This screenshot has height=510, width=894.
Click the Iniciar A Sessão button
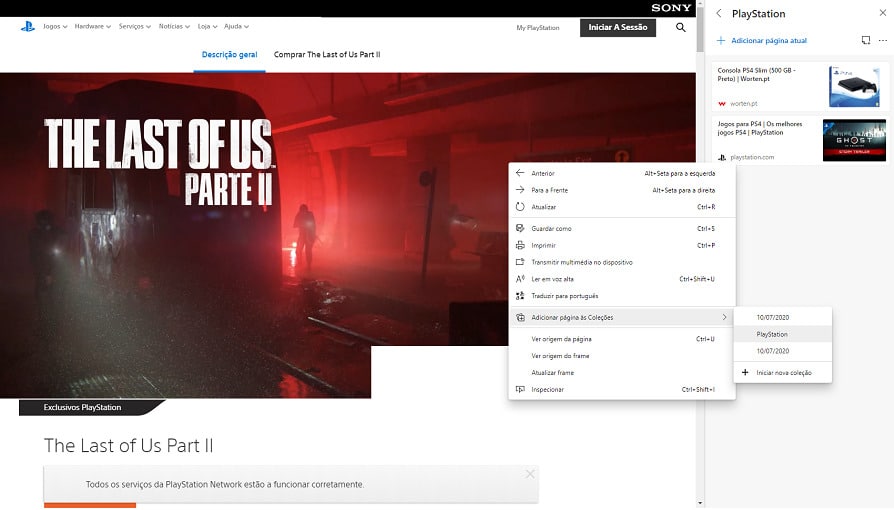(617, 27)
